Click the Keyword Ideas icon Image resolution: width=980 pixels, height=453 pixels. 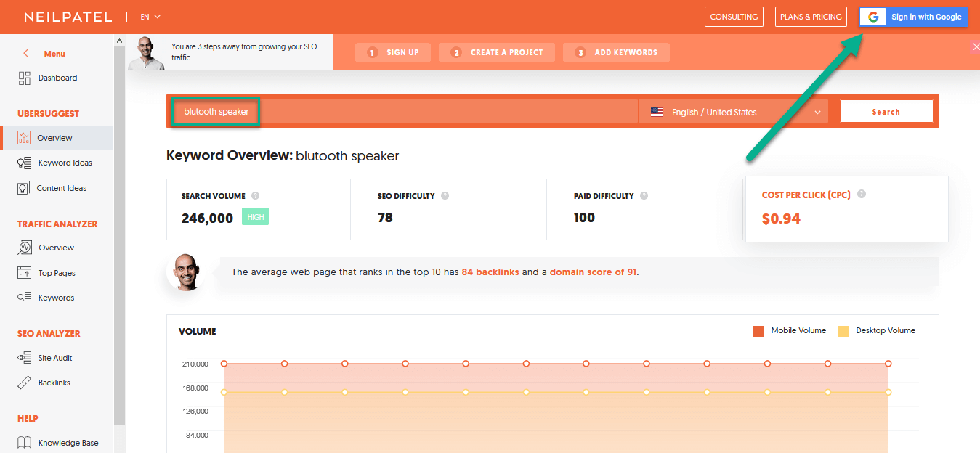pos(24,163)
